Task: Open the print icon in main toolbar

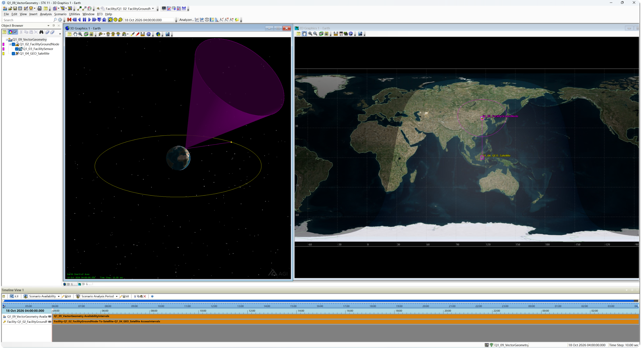Action: pos(39,9)
